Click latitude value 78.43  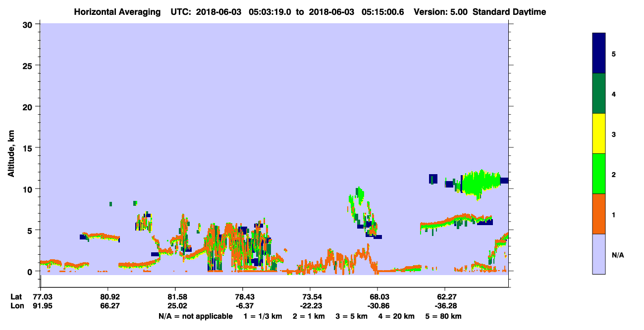(x=245, y=297)
